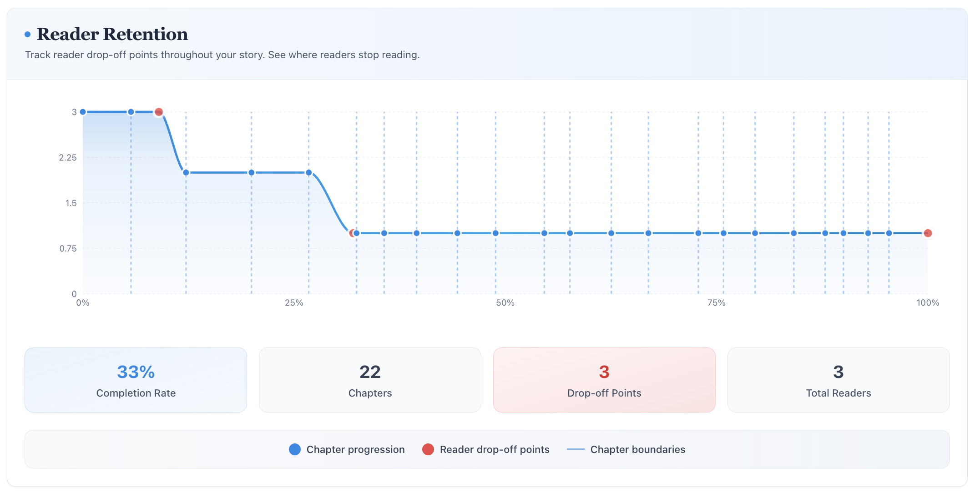This screenshot has width=980, height=493.
Task: Click the red drop-off legend circle
Action: tap(428, 450)
